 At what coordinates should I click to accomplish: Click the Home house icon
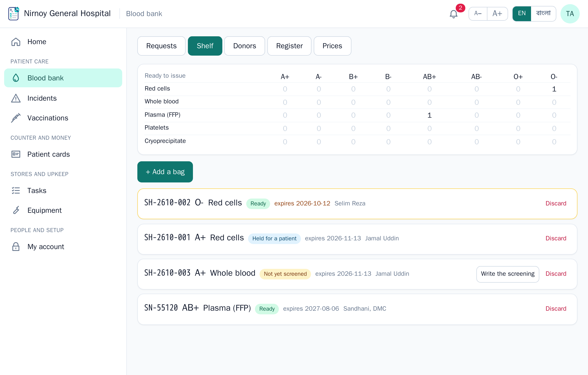pos(16,42)
